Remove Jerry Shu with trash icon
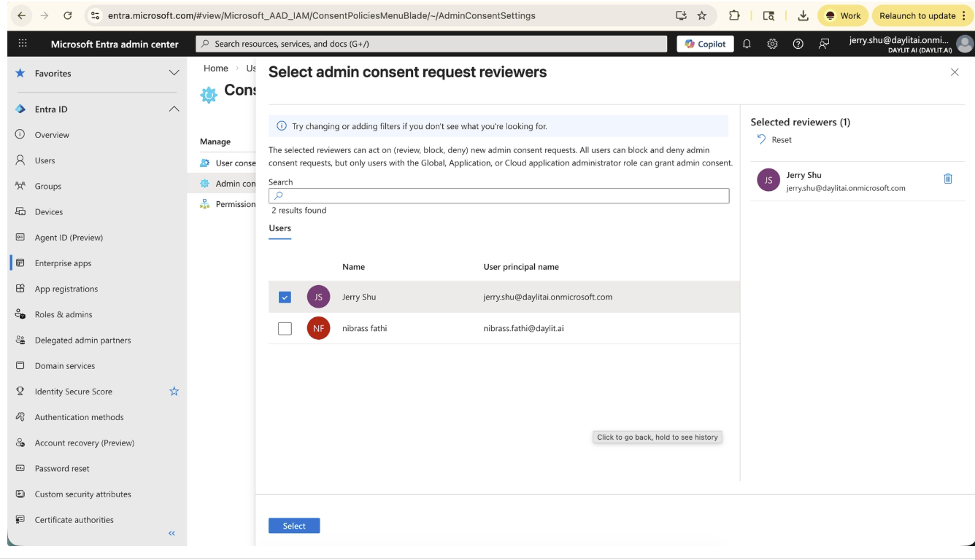 coord(948,179)
